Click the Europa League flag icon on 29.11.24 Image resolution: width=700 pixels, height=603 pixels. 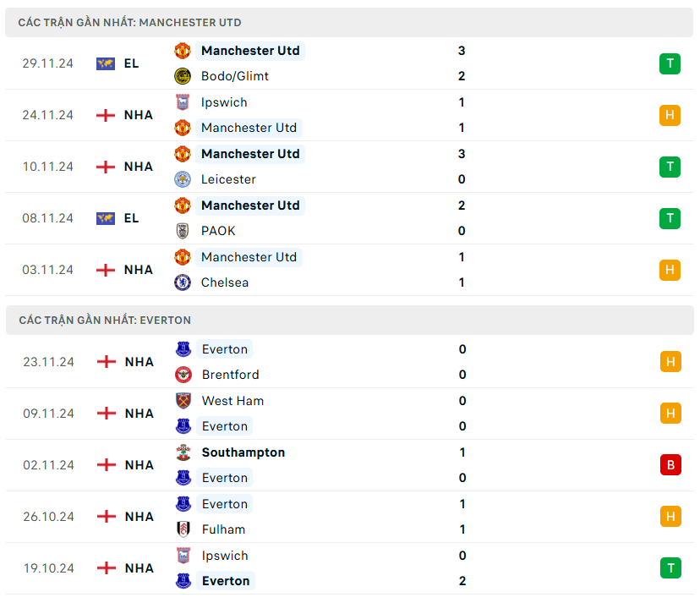click(x=106, y=63)
